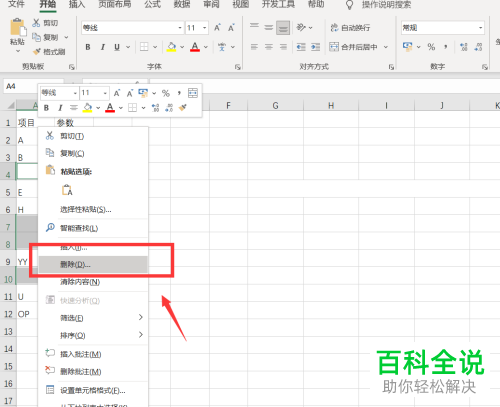Click the format painter brush on the mini toolbar
This screenshot has width=500, height=407.
(183, 107)
